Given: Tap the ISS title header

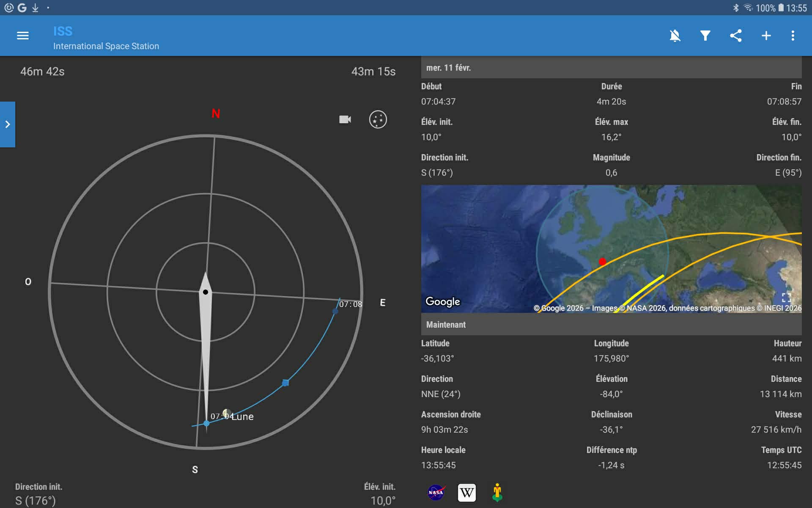Looking at the screenshot, I should (x=63, y=31).
